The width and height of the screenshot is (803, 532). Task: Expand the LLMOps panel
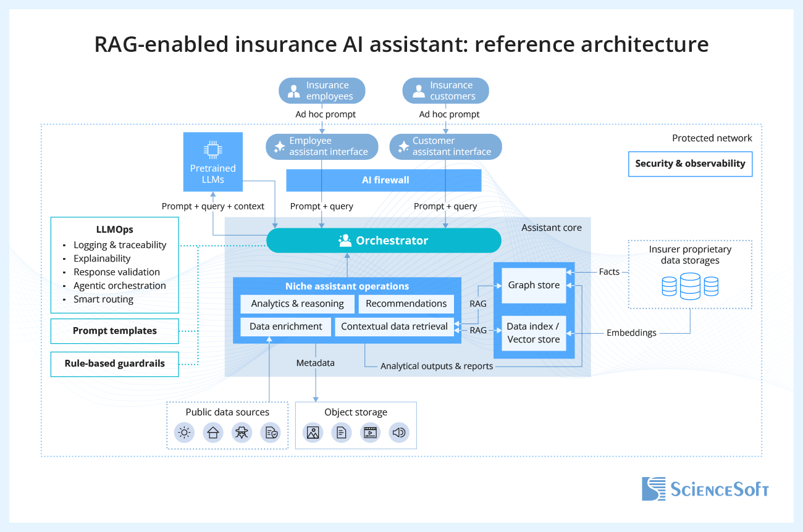coord(114,265)
